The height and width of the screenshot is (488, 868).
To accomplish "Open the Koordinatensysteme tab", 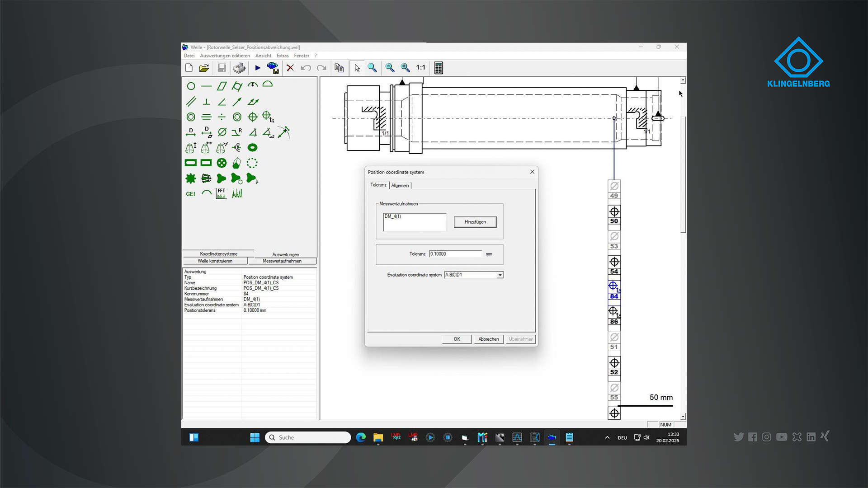I will tap(218, 254).
